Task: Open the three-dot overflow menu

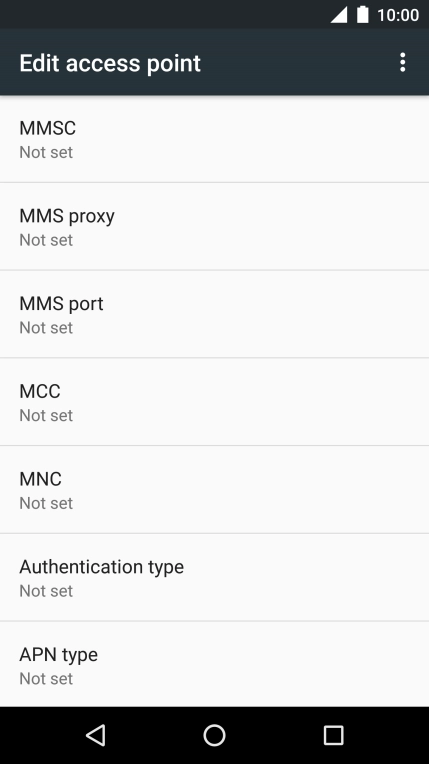Action: point(402,63)
